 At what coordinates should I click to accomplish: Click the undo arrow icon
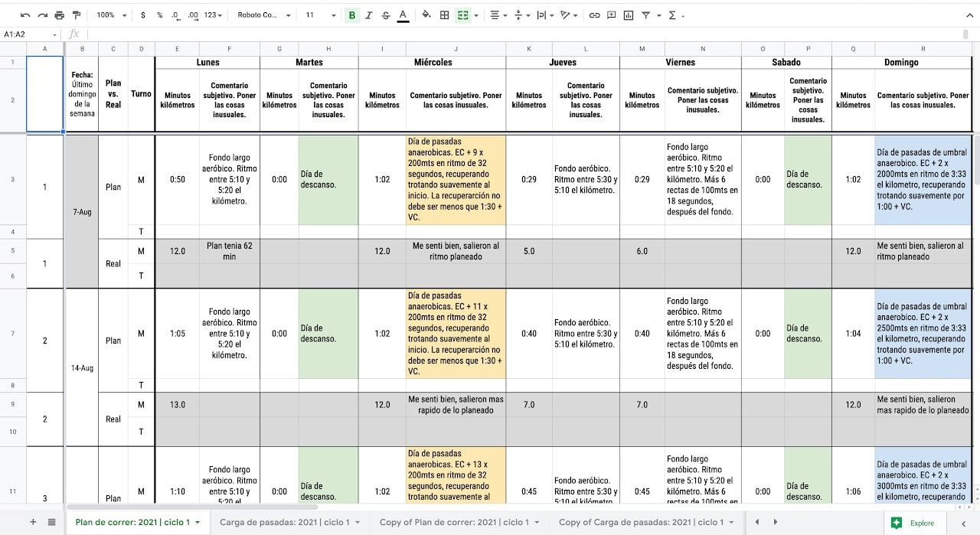point(26,15)
